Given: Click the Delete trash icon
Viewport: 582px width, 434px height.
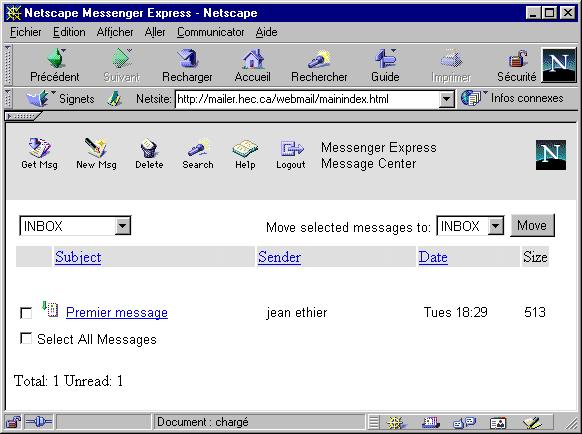Looking at the screenshot, I should coord(149,153).
